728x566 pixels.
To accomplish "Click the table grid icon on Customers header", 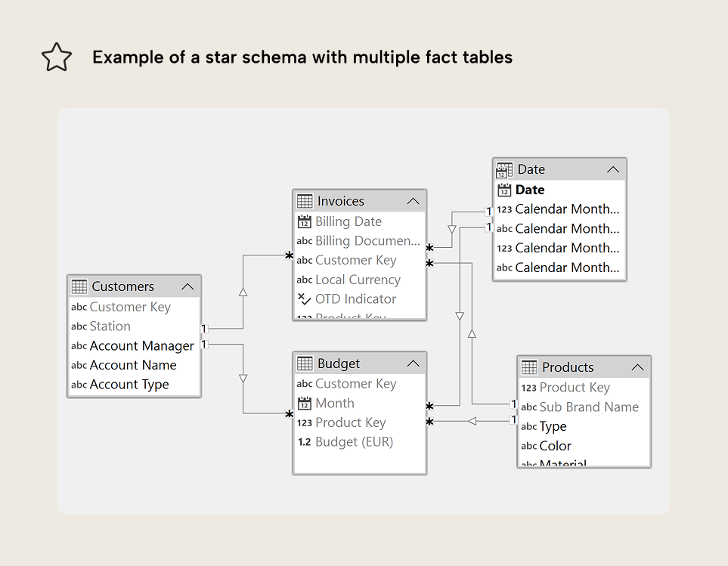I will coord(79,286).
